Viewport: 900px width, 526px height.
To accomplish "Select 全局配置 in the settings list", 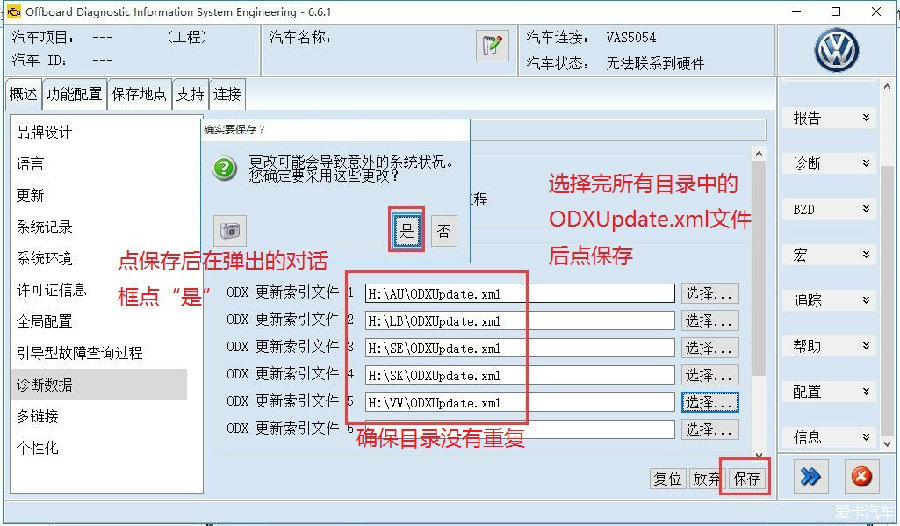I will 44,322.
